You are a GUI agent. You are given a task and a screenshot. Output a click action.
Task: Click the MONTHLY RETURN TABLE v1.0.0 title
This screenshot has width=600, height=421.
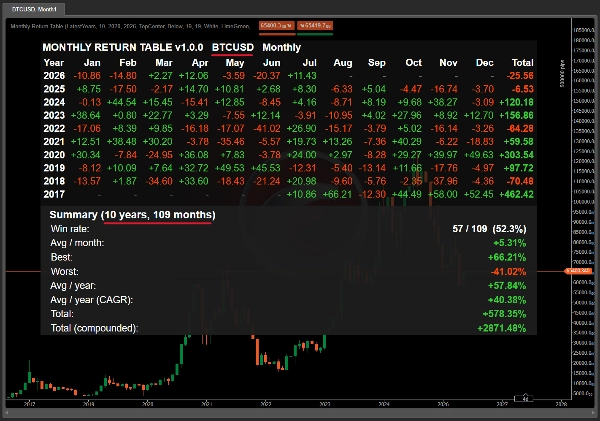(x=122, y=47)
